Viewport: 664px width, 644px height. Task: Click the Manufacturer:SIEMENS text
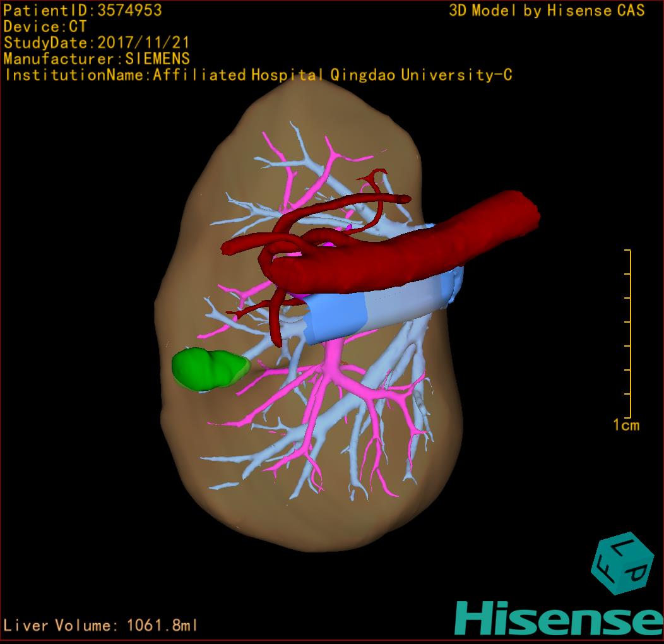[97, 59]
